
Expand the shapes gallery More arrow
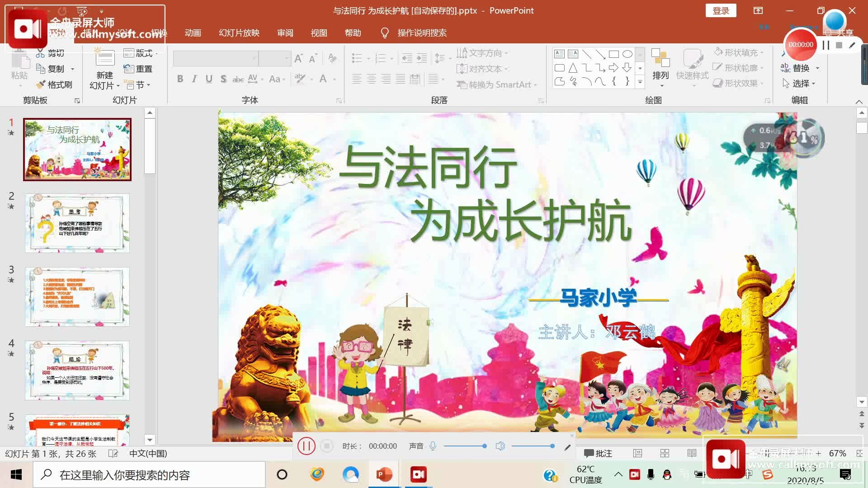(640, 82)
